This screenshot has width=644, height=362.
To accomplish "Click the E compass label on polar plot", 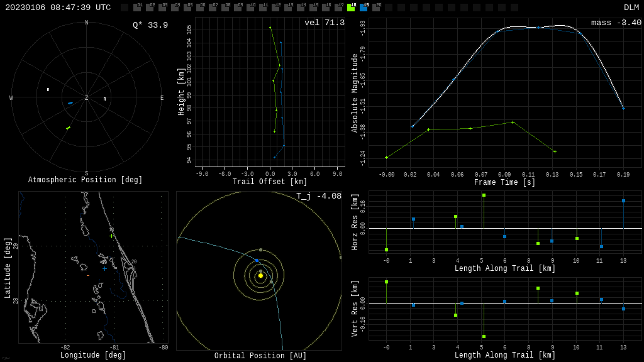I will 162,97.
